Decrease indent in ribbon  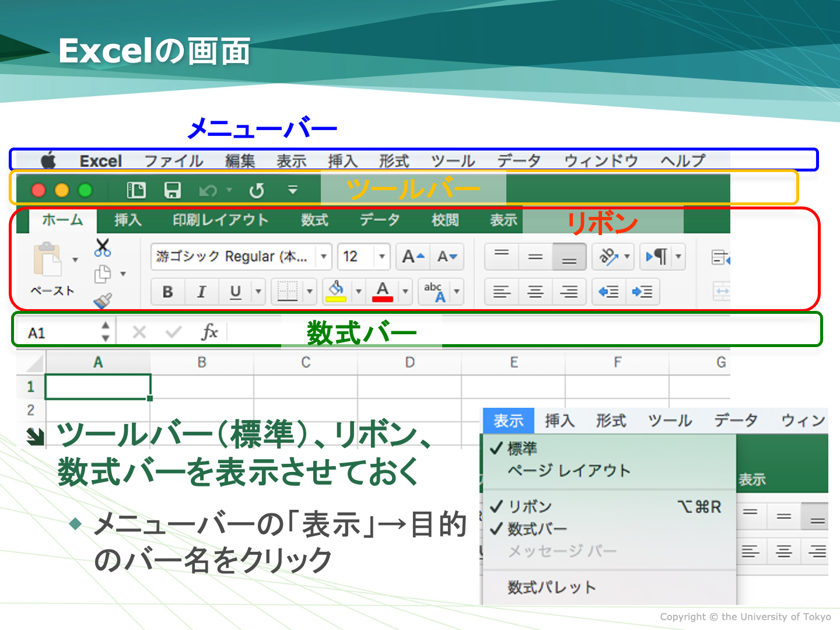[609, 291]
